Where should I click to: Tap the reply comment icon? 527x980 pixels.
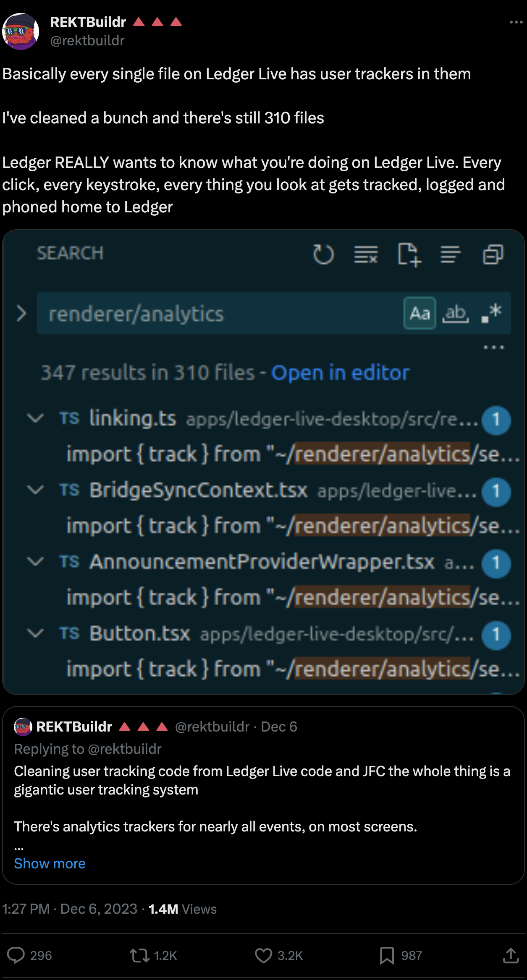16,955
